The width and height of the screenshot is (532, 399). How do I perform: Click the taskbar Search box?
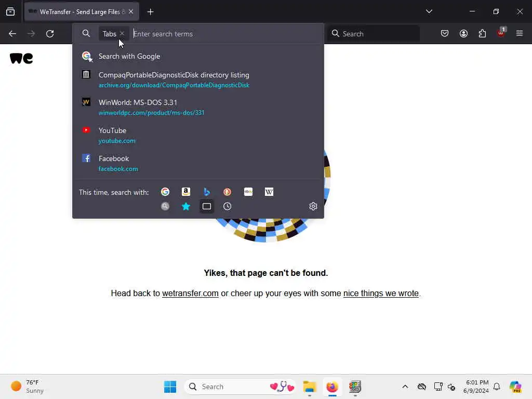(x=240, y=387)
